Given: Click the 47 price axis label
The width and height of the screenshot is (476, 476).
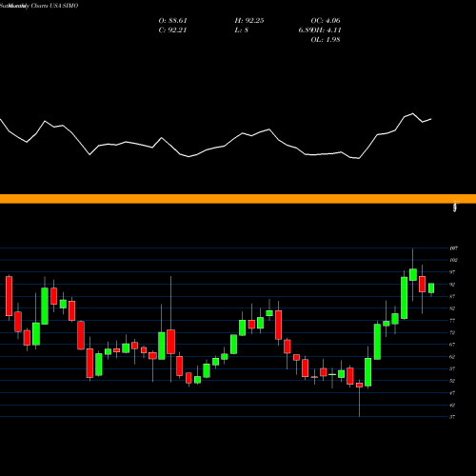Looking at the screenshot, I should pyautogui.click(x=452, y=393).
